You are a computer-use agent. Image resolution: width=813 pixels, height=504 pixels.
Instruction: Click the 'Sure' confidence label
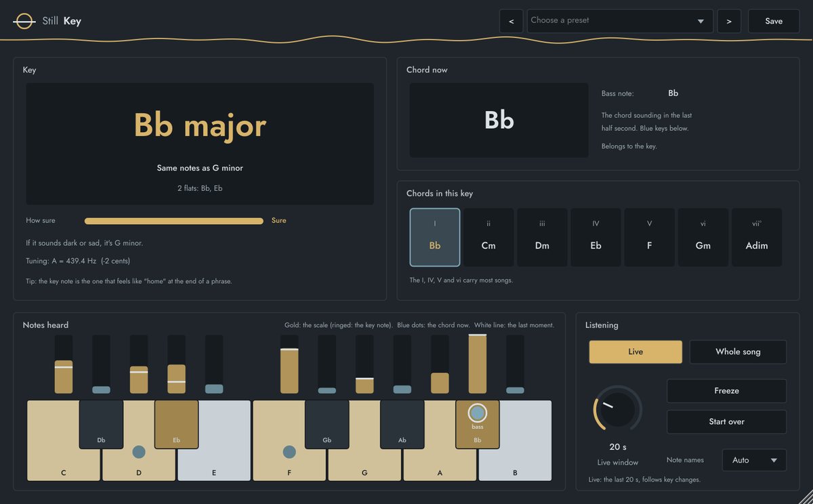[x=279, y=220]
